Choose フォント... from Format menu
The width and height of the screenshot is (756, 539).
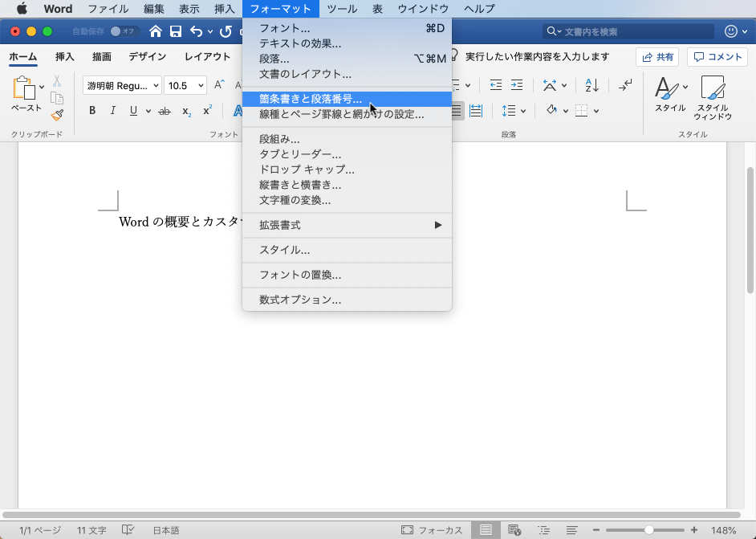pyautogui.click(x=348, y=28)
